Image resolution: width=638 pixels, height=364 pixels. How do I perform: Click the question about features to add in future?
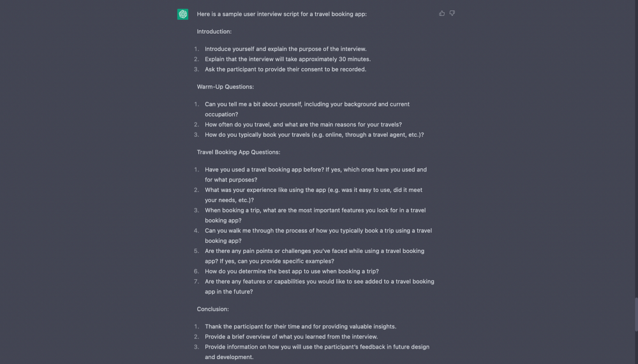click(x=320, y=286)
